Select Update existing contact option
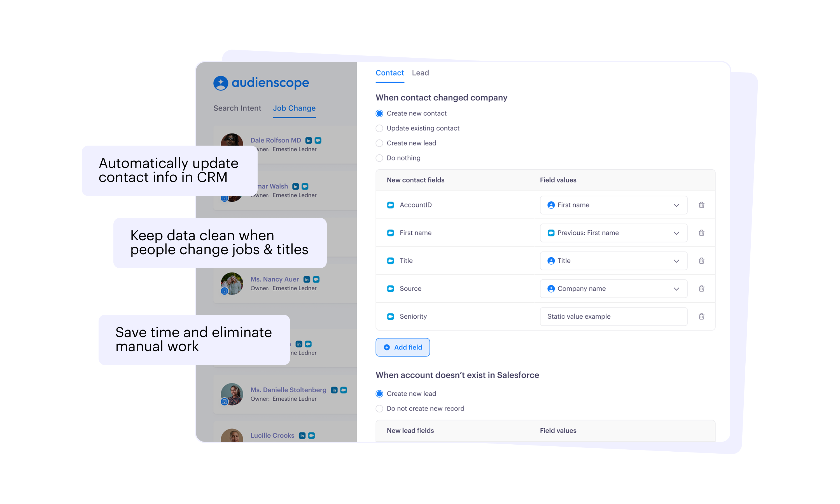Viewport: 840px width, 504px height. (379, 128)
